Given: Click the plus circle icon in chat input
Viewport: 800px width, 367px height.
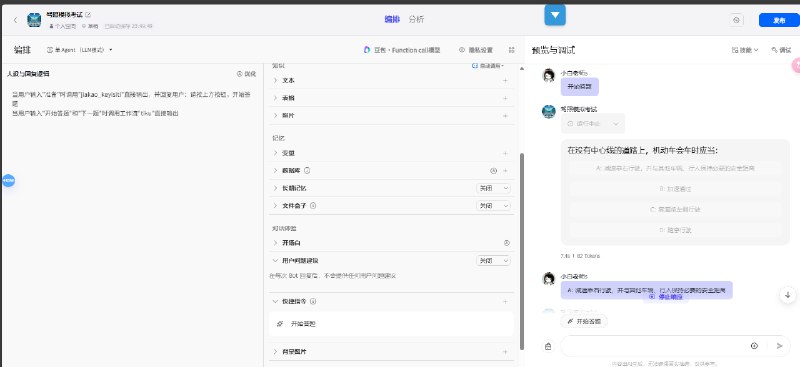Looking at the screenshot, I should [754, 346].
